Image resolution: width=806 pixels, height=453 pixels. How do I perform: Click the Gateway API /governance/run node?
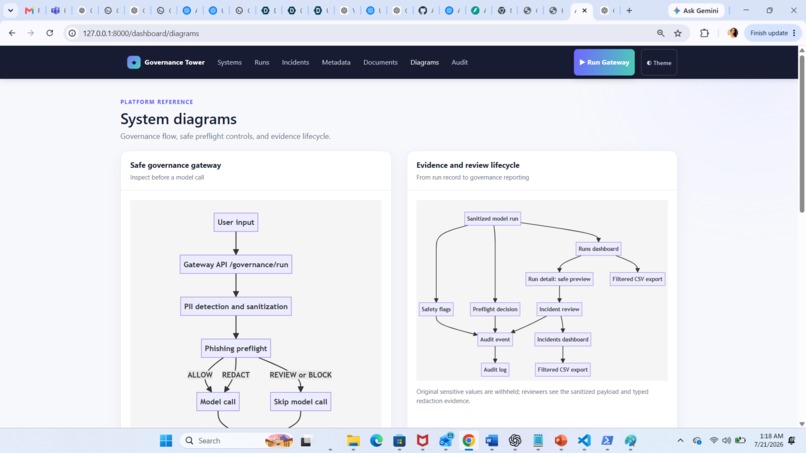point(235,264)
